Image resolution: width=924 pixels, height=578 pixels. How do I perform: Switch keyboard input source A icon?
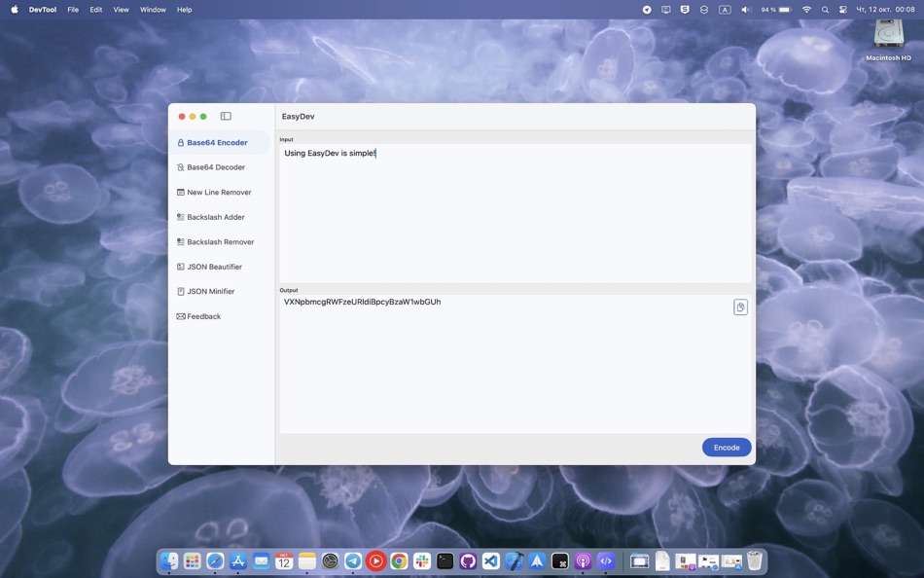point(725,10)
